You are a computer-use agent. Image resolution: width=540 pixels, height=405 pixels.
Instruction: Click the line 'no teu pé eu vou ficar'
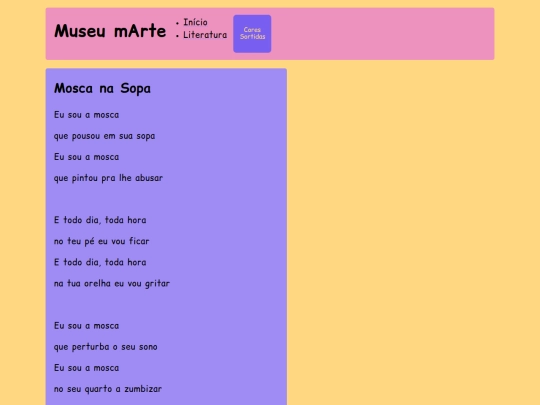click(102, 241)
